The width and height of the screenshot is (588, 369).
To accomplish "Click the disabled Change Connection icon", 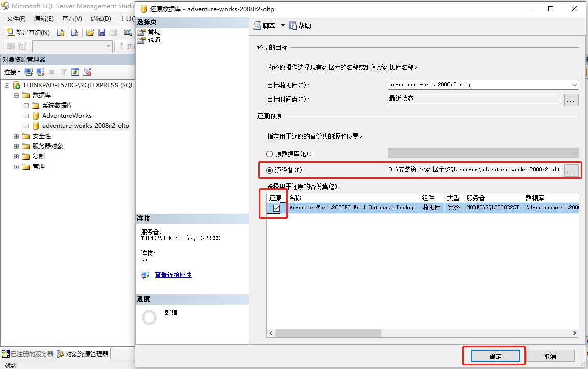I will click(22, 46).
